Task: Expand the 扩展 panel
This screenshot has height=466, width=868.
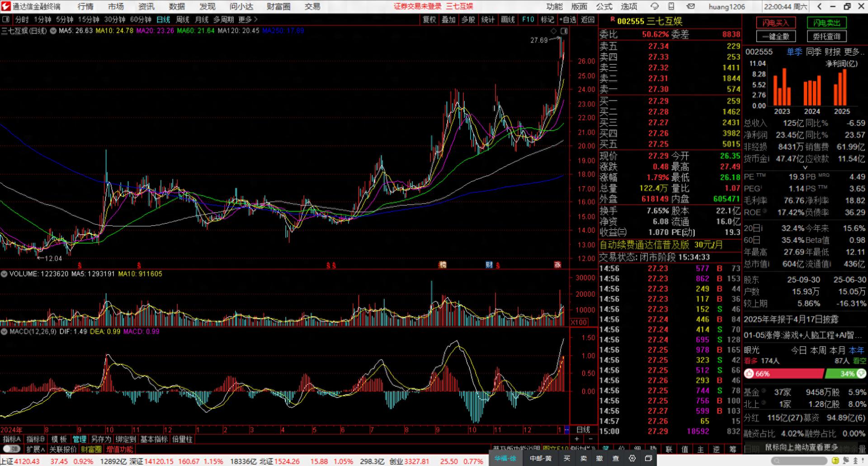Action: 36,449
